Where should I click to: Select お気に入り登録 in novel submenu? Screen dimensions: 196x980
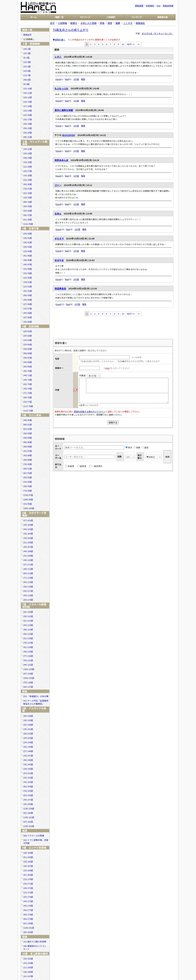tap(88, 23)
